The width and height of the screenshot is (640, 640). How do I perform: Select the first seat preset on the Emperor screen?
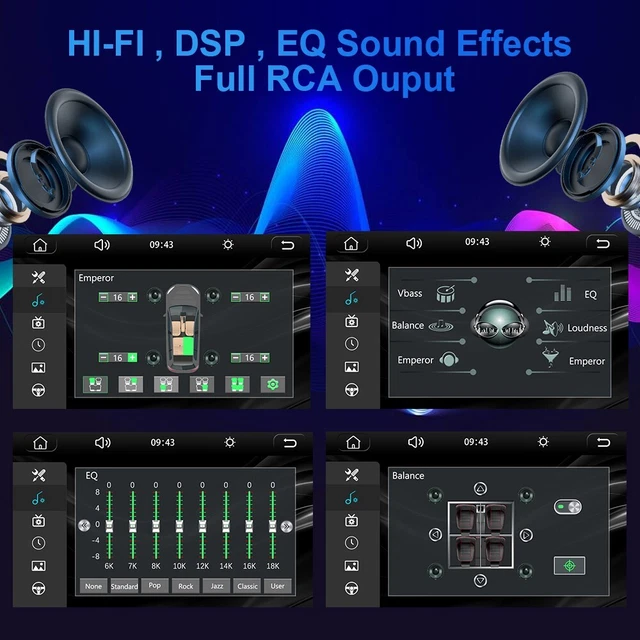coord(96,384)
